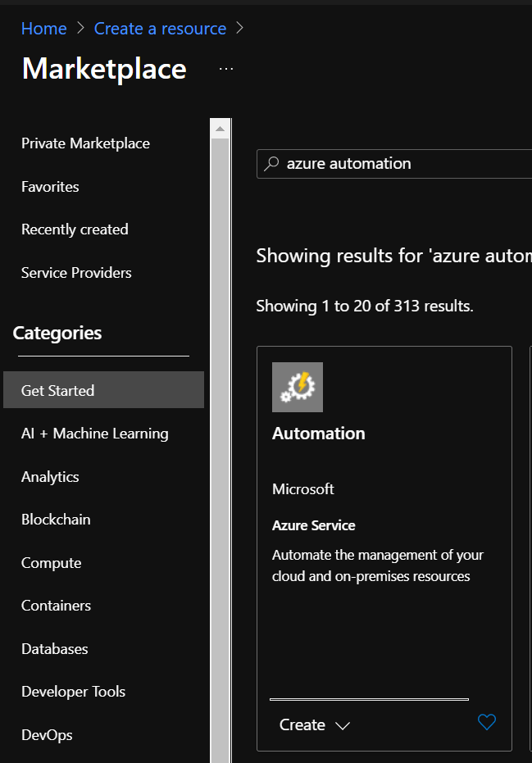Open Private Marketplace section
Viewport: 532px width, 763px height.
85,143
